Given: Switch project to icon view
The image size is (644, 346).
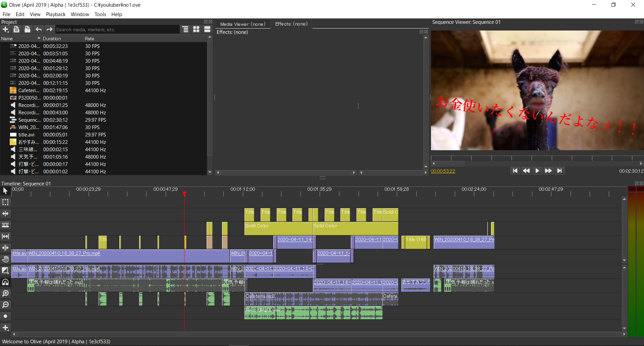Looking at the screenshot, I should [196, 30].
